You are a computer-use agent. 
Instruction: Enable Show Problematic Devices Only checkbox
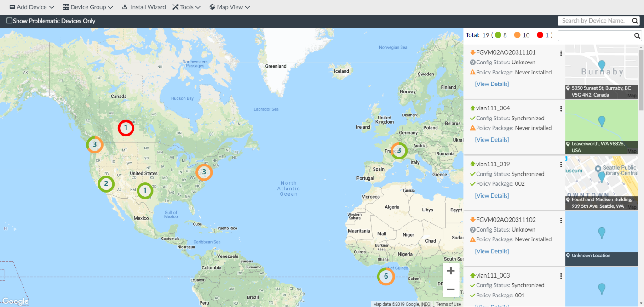[9, 21]
